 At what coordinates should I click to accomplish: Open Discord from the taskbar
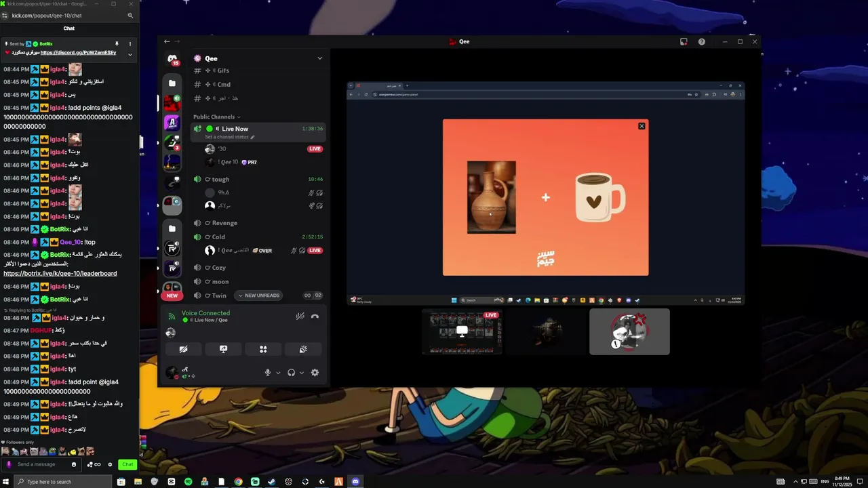click(355, 482)
